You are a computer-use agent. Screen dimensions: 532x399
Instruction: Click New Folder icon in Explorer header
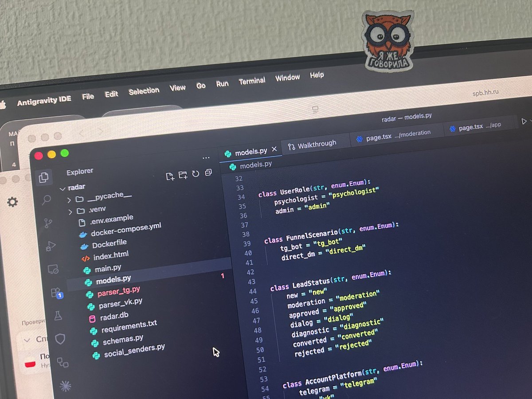[x=183, y=175]
